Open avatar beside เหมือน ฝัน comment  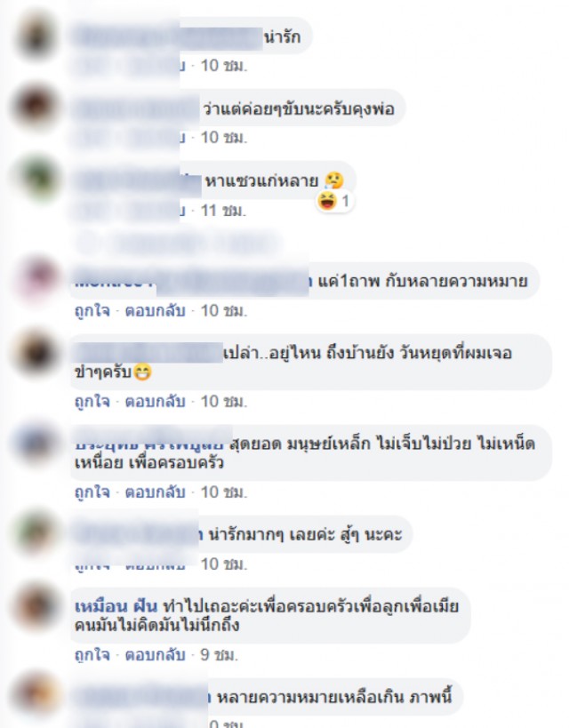point(36,605)
